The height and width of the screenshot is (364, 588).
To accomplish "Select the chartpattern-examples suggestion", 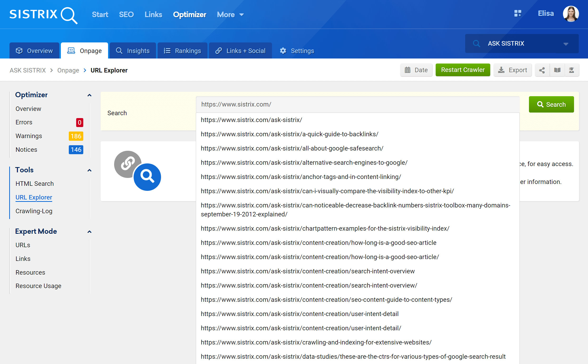I will click(358, 229).
